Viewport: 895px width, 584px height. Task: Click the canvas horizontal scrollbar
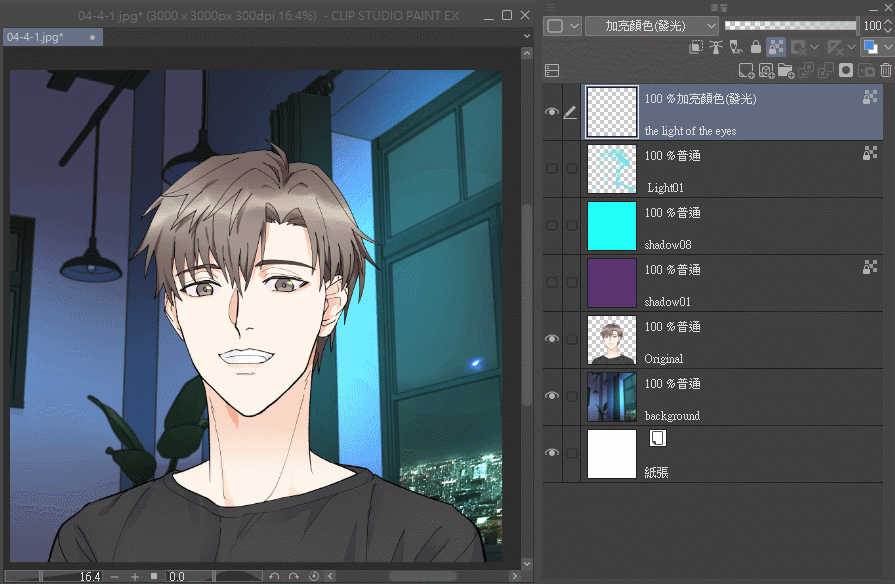(x=422, y=576)
